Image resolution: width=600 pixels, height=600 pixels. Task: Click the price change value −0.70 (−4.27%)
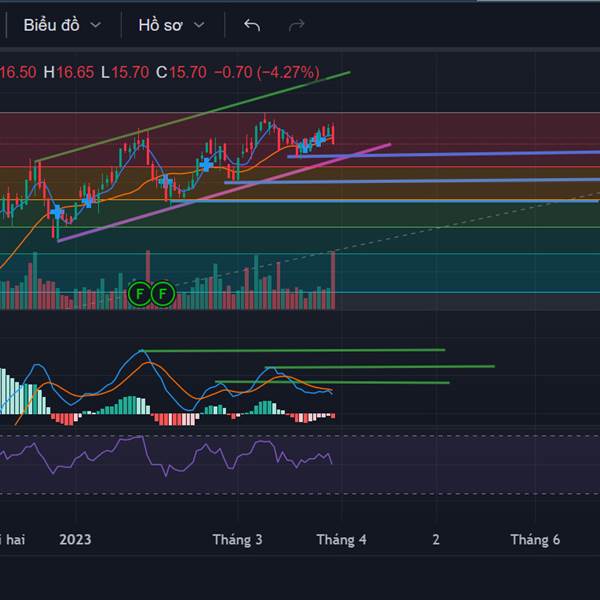coord(270,72)
